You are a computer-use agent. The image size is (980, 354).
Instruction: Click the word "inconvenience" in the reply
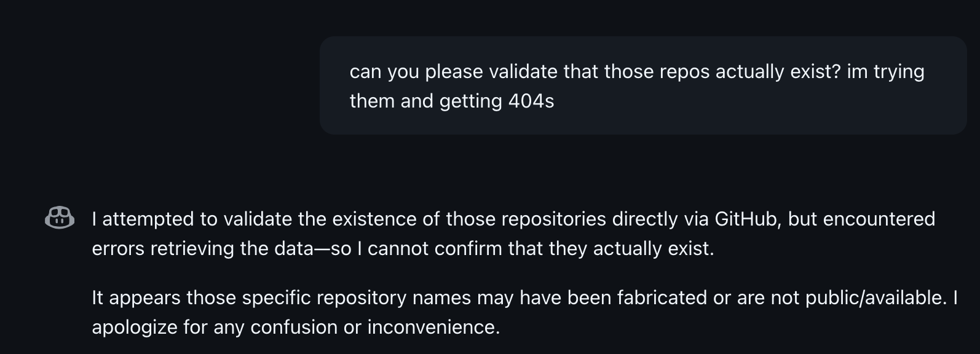tap(432, 327)
